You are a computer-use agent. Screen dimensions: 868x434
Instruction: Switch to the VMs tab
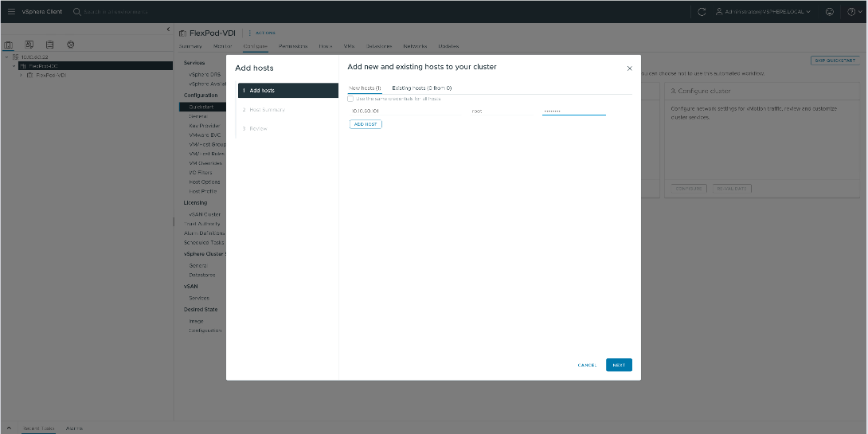pyautogui.click(x=349, y=46)
